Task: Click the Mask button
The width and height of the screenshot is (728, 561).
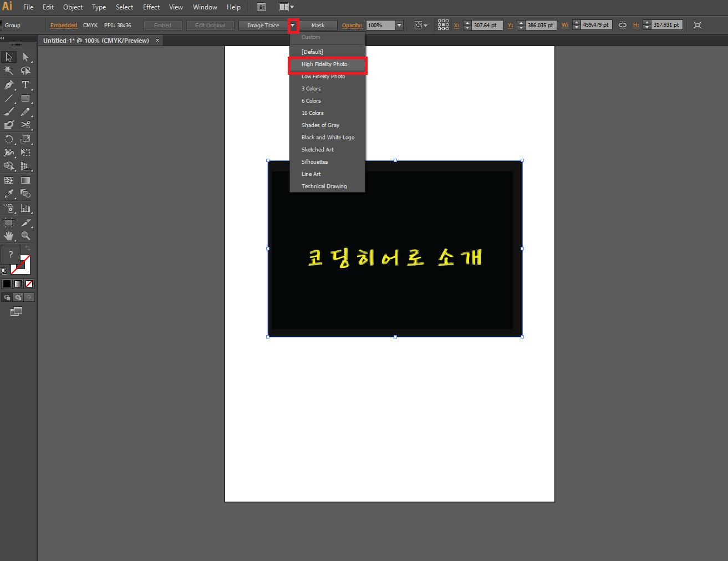Action: [318, 26]
